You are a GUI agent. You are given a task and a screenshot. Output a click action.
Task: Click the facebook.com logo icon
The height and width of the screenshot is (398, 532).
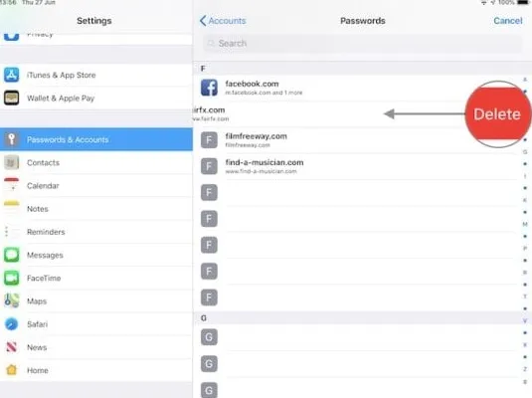[209, 88]
